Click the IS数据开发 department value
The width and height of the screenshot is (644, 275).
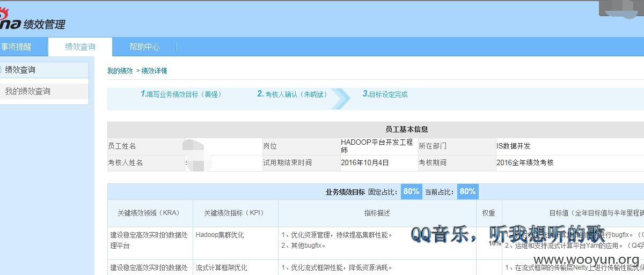514,146
